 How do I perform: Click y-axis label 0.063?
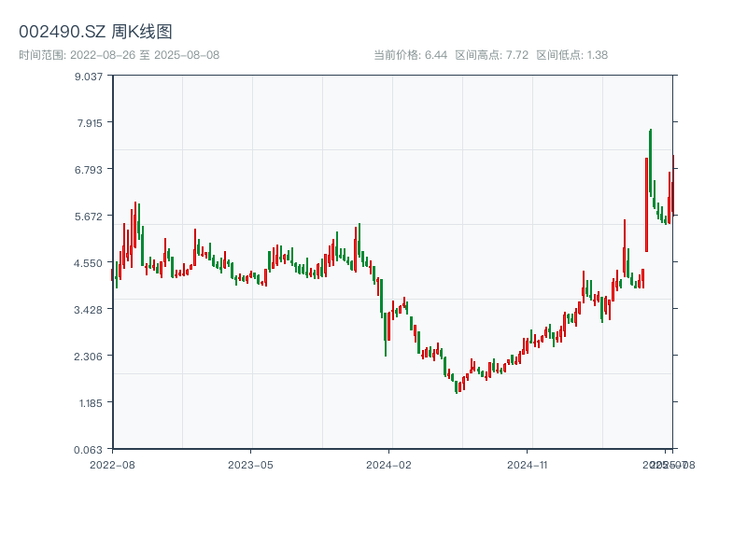click(x=88, y=450)
